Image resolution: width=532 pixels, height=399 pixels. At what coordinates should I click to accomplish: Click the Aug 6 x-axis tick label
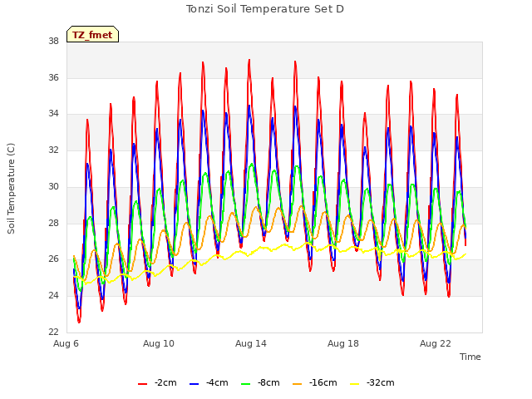click(x=66, y=343)
